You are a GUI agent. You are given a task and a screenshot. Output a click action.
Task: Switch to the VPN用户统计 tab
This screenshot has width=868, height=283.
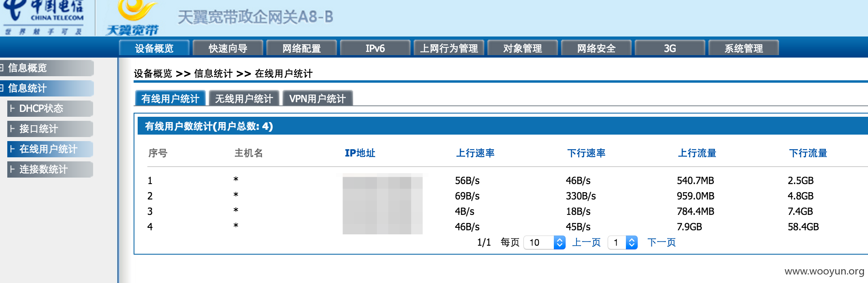(317, 99)
